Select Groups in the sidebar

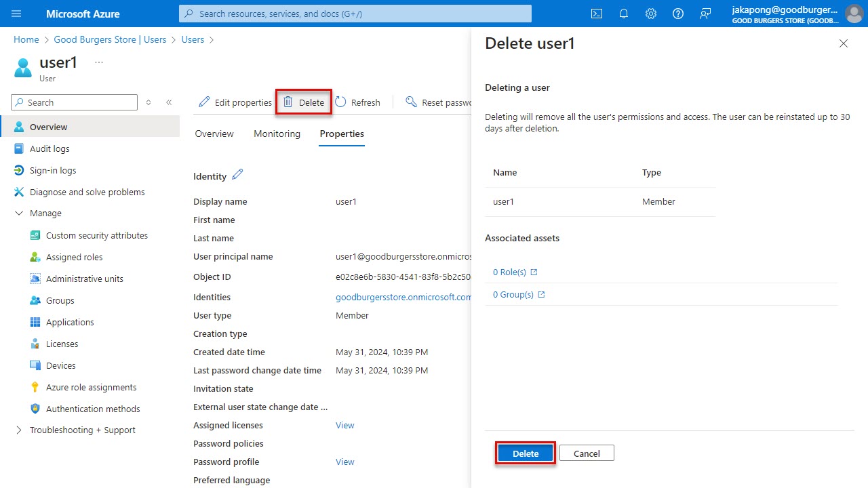60,300
